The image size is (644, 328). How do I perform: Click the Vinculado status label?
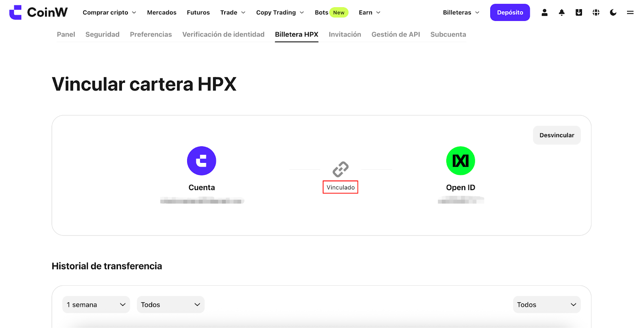coord(341,187)
